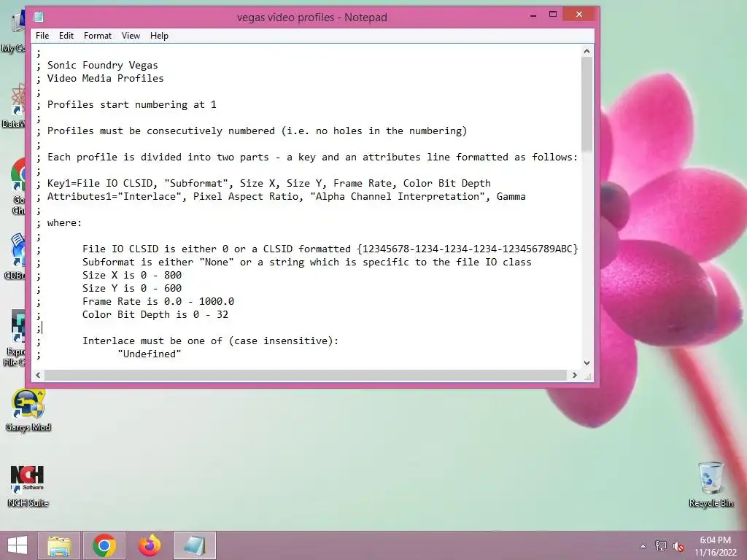Minimize the Notepad window

coord(533,15)
